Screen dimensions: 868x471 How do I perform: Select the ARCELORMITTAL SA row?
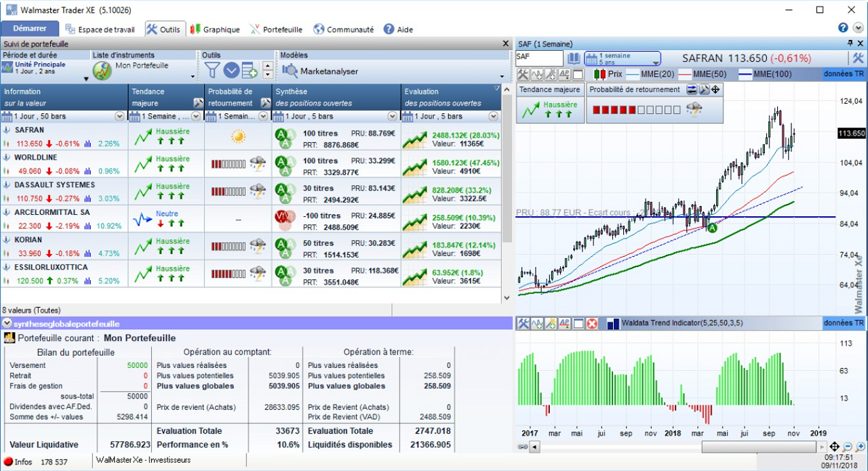pyautogui.click(x=251, y=219)
